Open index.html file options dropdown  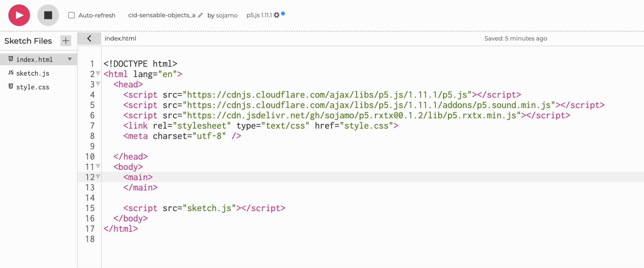(x=70, y=59)
